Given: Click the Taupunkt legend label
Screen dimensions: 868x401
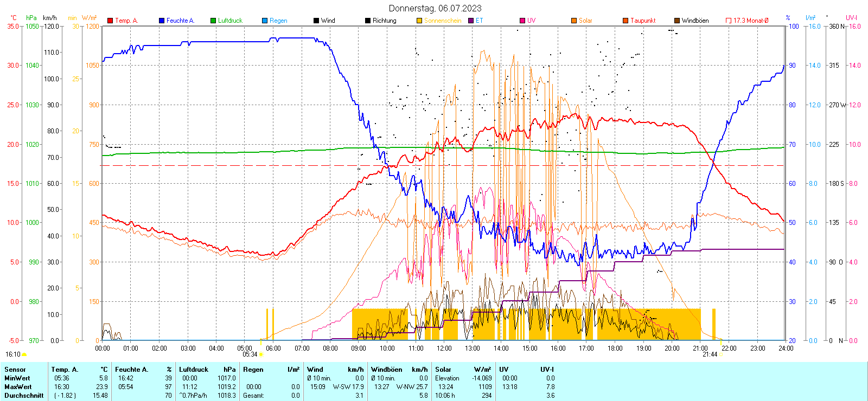Looking at the screenshot, I should pos(643,21).
